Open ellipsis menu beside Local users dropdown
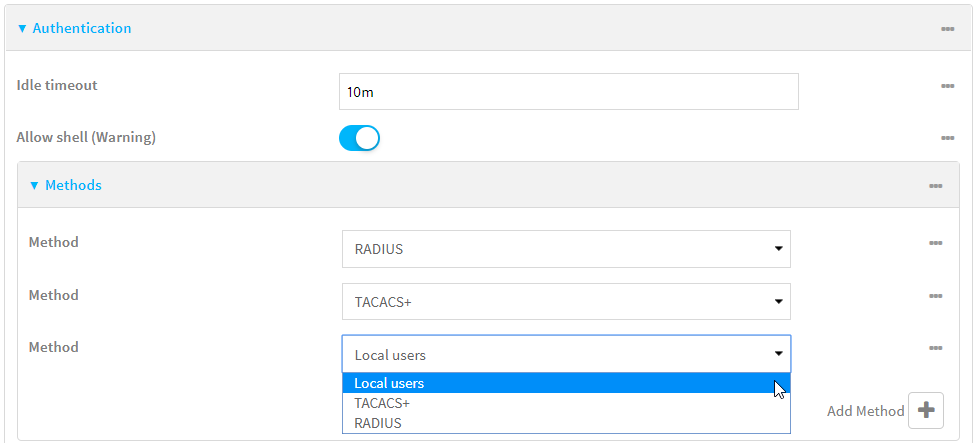 tap(935, 348)
